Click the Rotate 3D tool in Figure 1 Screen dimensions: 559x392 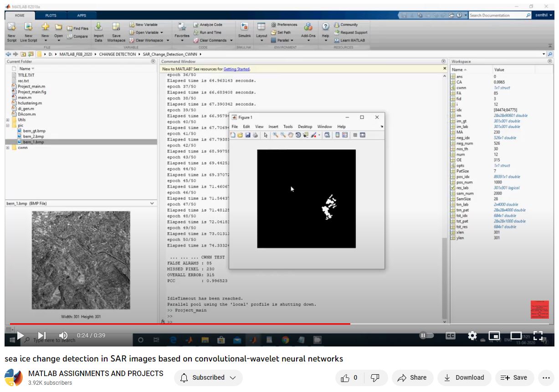tap(298, 135)
